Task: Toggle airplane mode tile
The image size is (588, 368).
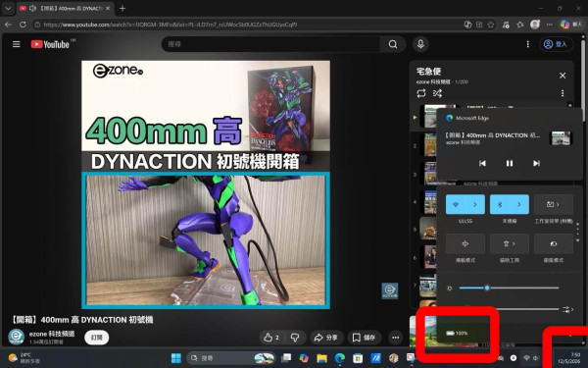Action: (465, 243)
